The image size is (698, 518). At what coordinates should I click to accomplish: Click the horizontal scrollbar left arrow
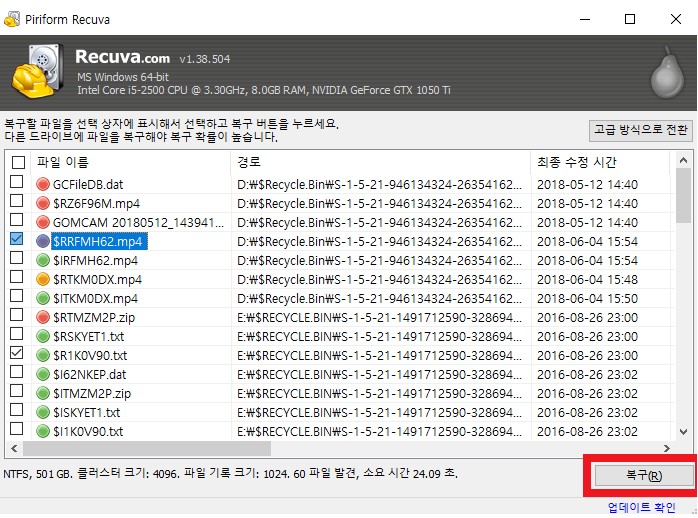tap(14, 449)
